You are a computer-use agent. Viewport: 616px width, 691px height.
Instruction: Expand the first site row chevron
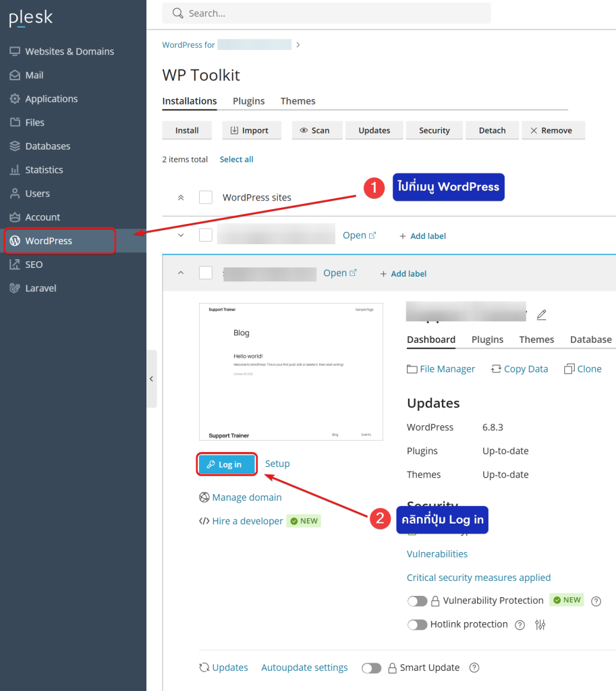tap(180, 236)
